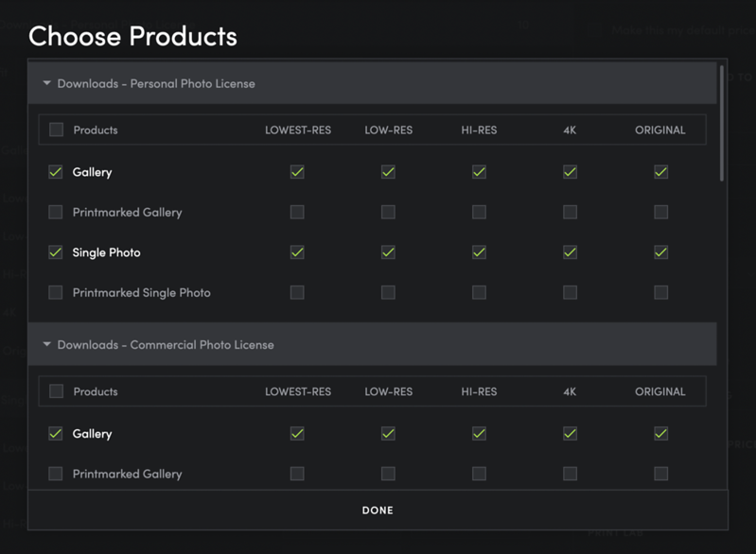The image size is (756, 554).
Task: Click the 'Single Photo' product label
Action: click(107, 252)
